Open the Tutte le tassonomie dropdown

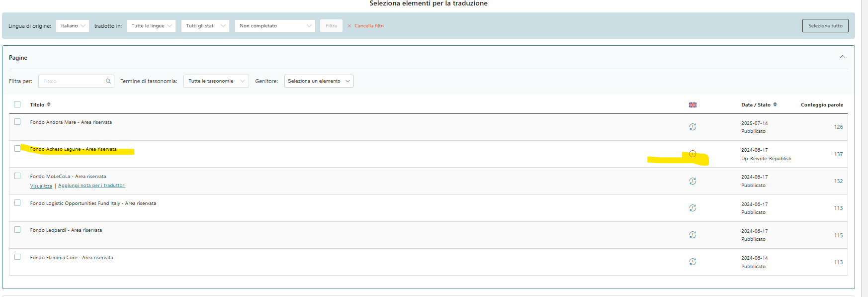[x=216, y=81]
